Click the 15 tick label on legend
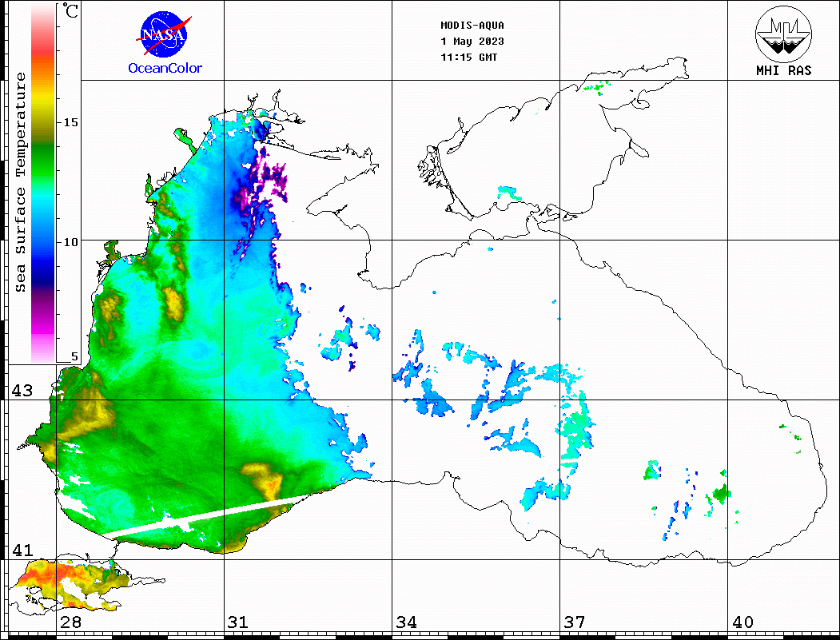The width and height of the screenshot is (840, 640). click(70, 122)
